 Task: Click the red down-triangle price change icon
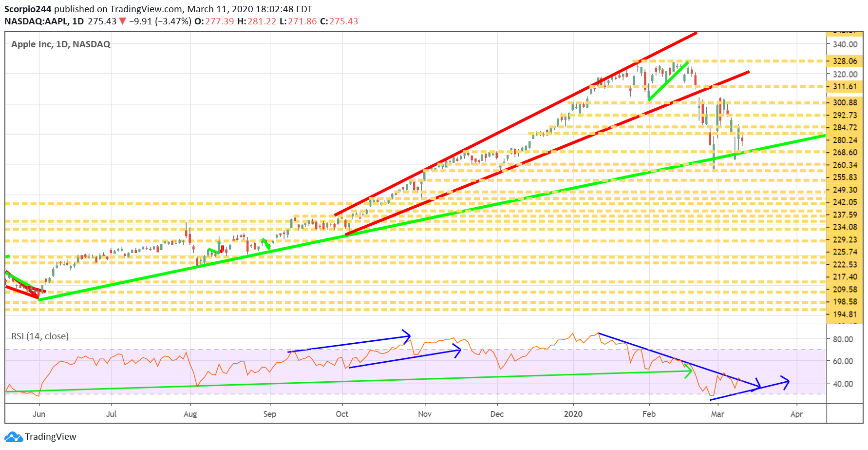[123, 21]
